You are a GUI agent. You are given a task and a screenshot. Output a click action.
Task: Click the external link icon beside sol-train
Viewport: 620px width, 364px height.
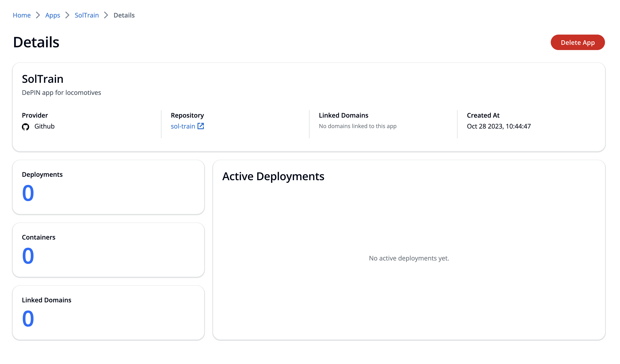tap(201, 126)
